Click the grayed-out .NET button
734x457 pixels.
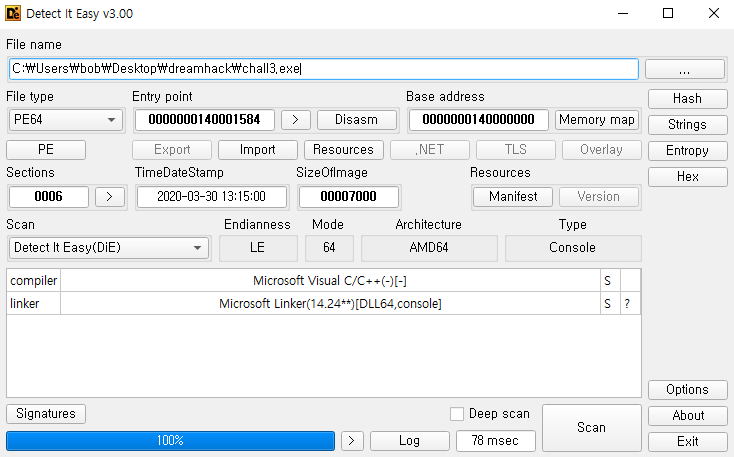430,150
